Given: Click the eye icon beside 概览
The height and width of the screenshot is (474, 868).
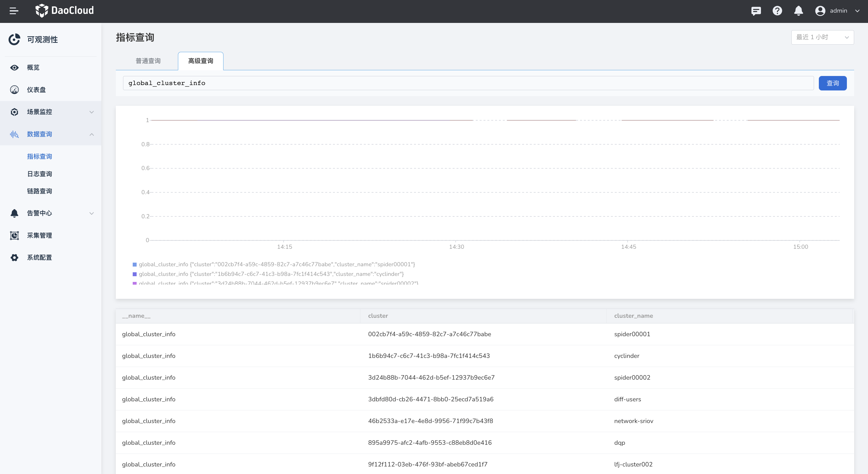Looking at the screenshot, I should (14, 67).
